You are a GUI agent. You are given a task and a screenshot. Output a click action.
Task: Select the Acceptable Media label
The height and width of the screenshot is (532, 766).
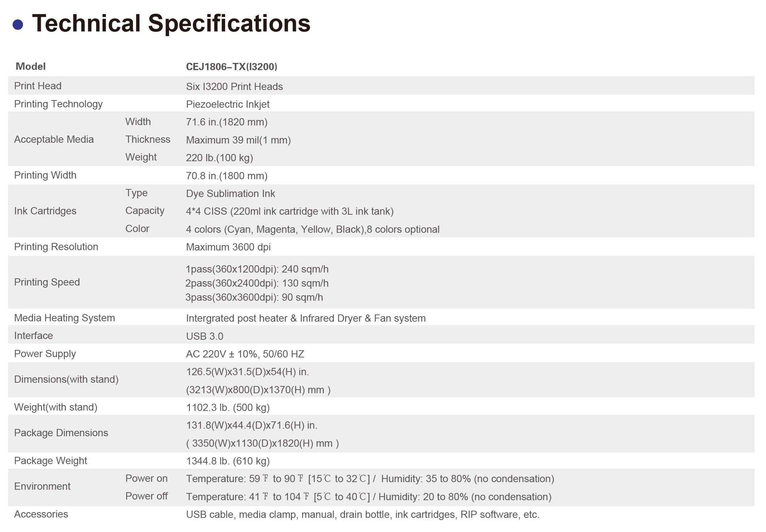coord(54,140)
